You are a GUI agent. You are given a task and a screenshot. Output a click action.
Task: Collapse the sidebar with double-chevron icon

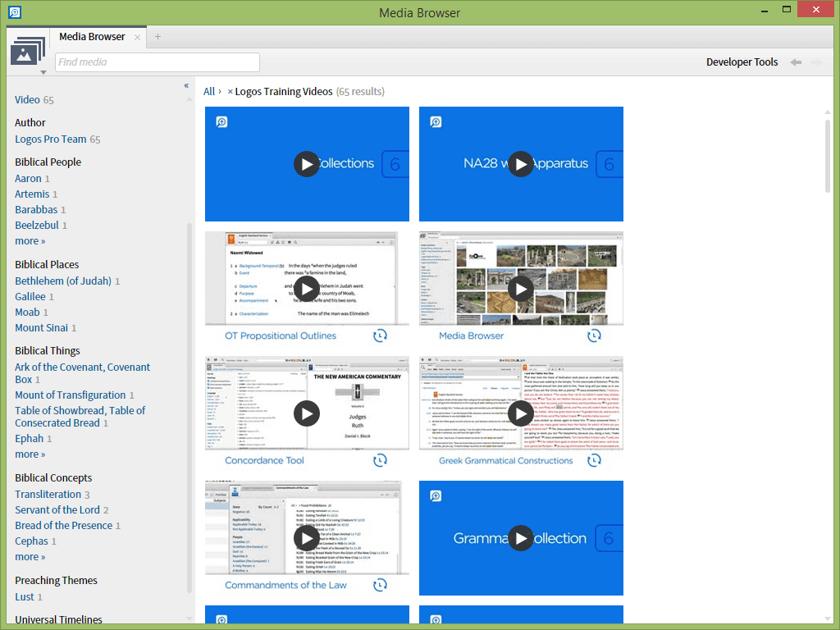coord(186,85)
